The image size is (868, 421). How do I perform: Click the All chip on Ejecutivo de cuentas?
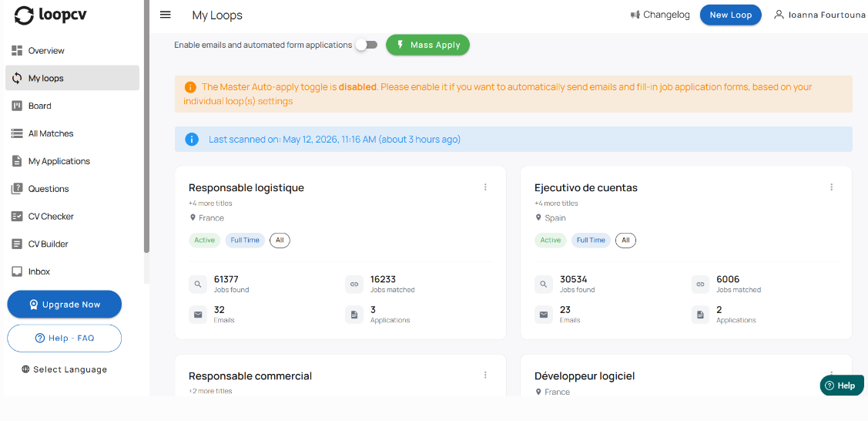pyautogui.click(x=625, y=241)
